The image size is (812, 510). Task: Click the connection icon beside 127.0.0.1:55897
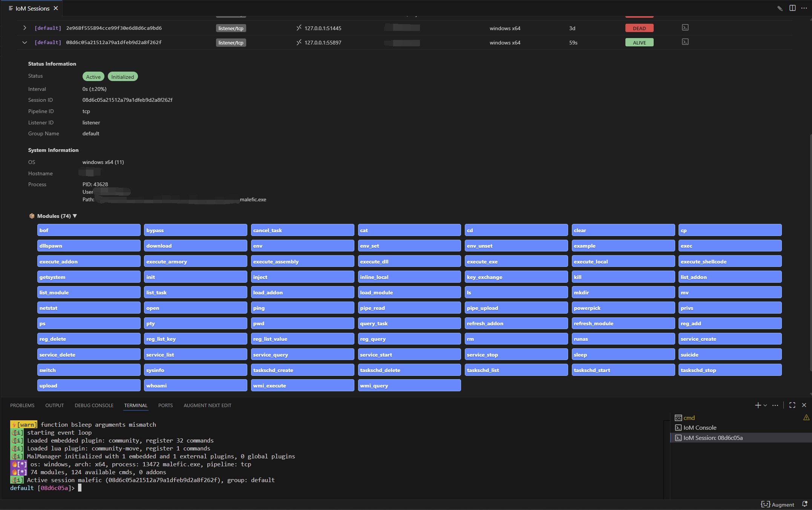click(299, 42)
